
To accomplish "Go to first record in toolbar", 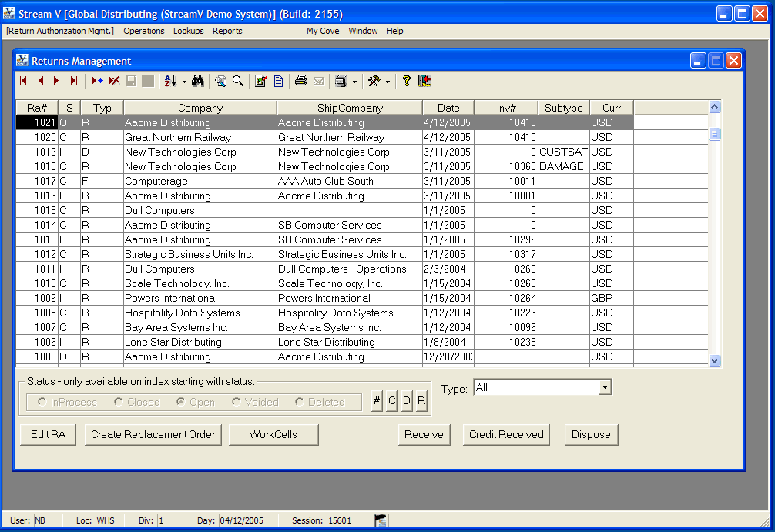I will point(23,81).
